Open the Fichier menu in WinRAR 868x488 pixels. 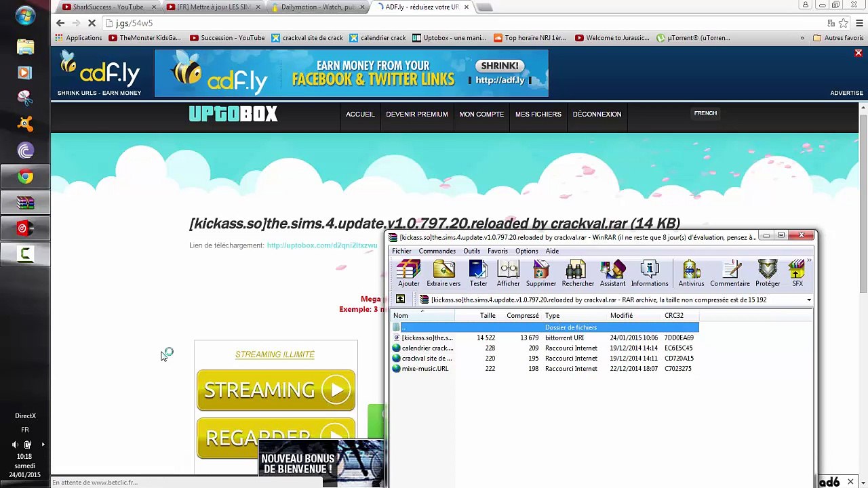[401, 251]
